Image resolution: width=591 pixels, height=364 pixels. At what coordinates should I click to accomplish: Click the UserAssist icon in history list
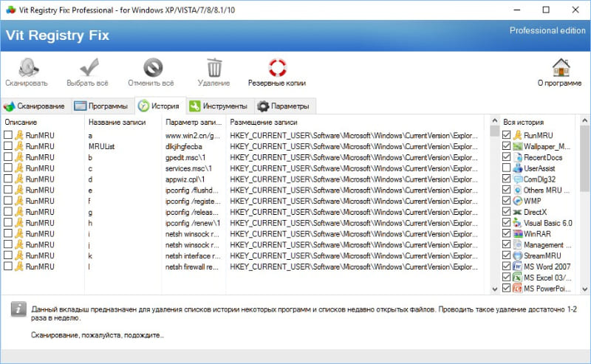click(x=518, y=168)
